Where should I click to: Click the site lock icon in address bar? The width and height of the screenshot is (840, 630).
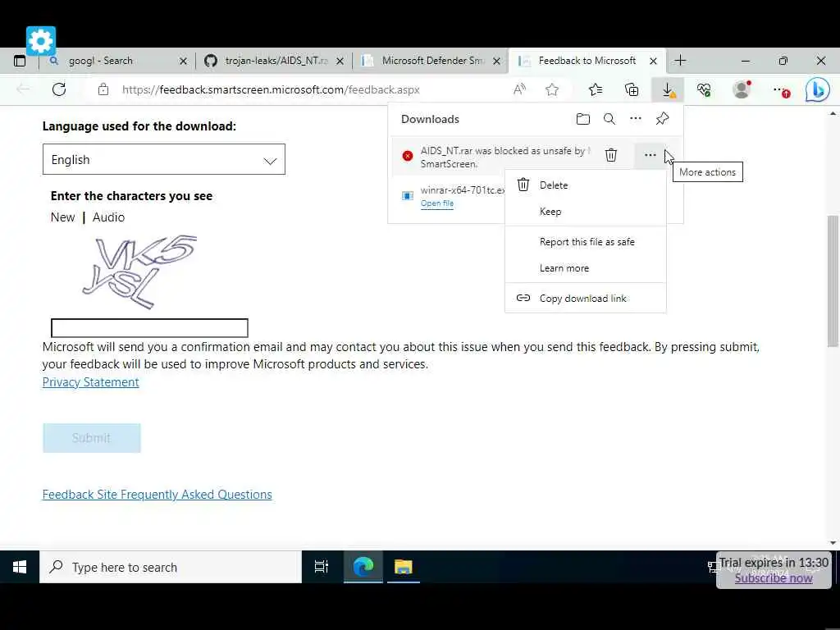click(x=103, y=89)
